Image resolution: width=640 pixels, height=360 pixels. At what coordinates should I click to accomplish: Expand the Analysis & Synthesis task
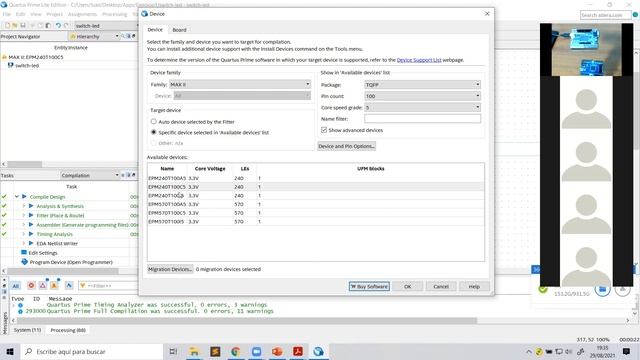coord(24,206)
